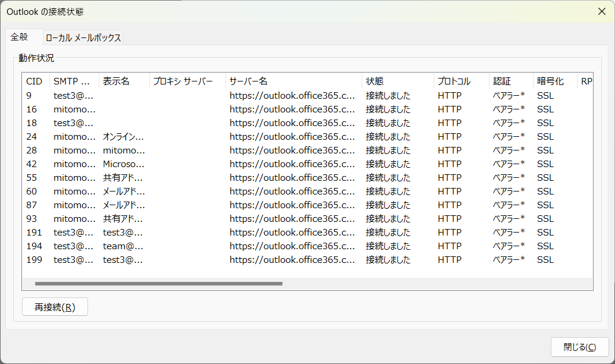Select the row with CID 42
The height and width of the screenshot is (364, 615).
(x=307, y=164)
